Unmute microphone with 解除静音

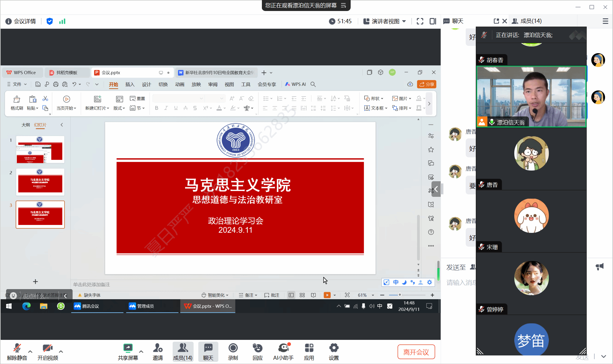pos(17,351)
